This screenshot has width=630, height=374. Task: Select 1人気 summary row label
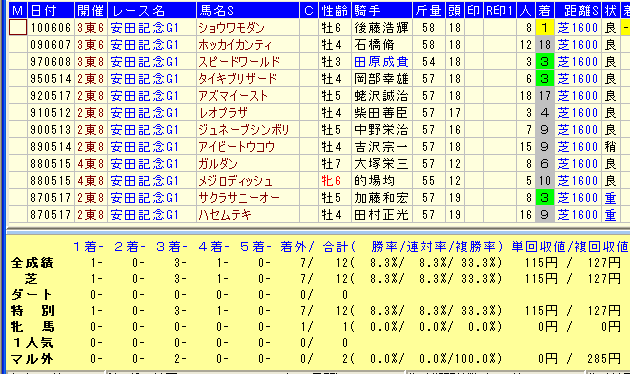(32, 343)
